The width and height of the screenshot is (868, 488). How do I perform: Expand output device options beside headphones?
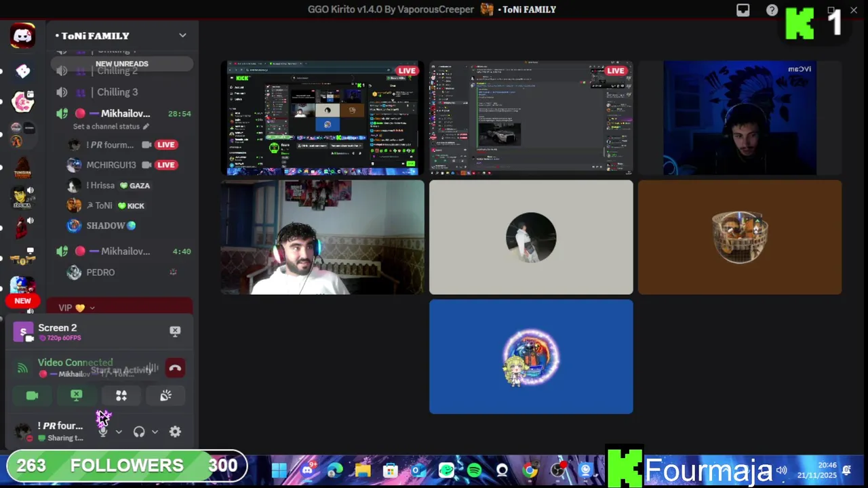click(x=155, y=432)
